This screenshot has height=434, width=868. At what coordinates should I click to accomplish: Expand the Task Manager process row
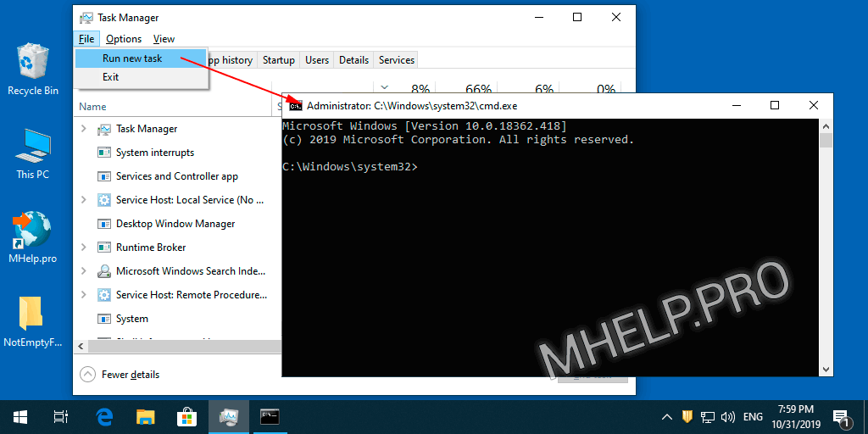pos(84,129)
